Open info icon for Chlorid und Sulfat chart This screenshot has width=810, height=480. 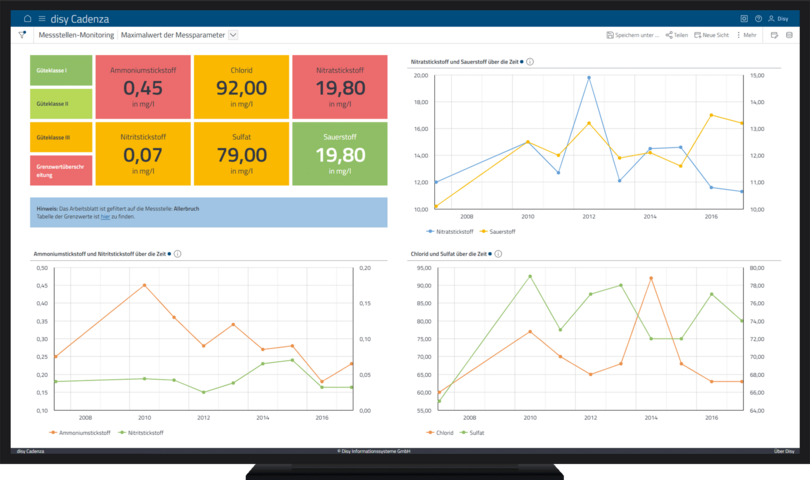coord(498,254)
